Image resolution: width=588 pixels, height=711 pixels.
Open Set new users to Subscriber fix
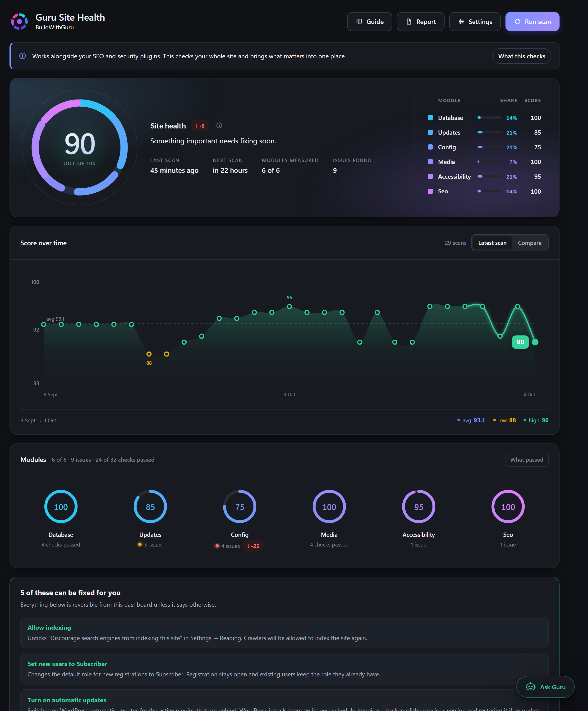[284, 669]
